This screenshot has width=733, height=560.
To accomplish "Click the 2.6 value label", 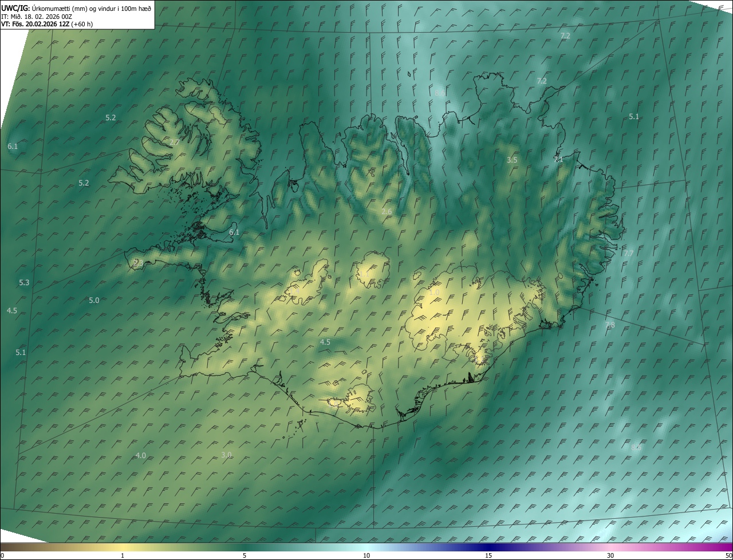I will 387,211.
